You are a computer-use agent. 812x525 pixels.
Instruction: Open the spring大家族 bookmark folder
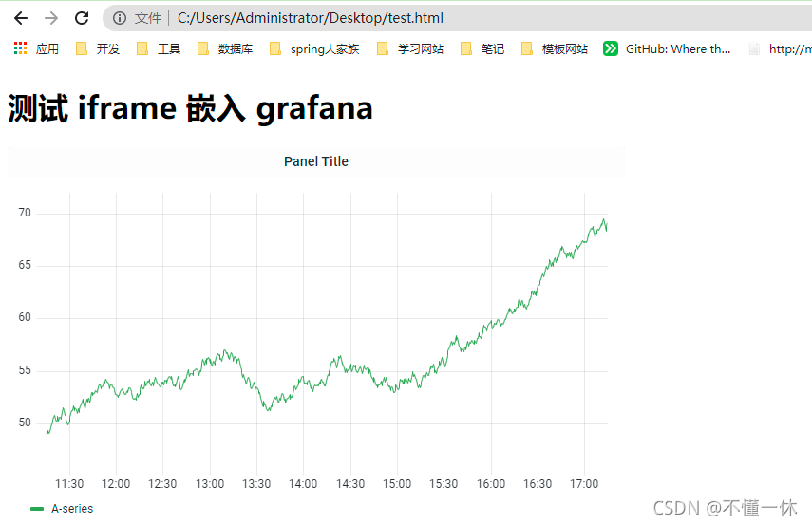314,48
